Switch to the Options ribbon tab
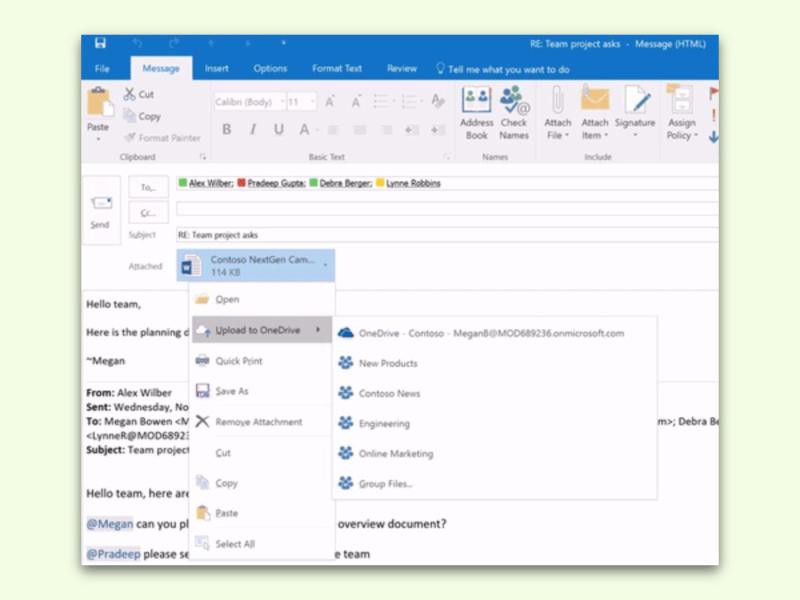The image size is (800, 600). click(x=272, y=68)
